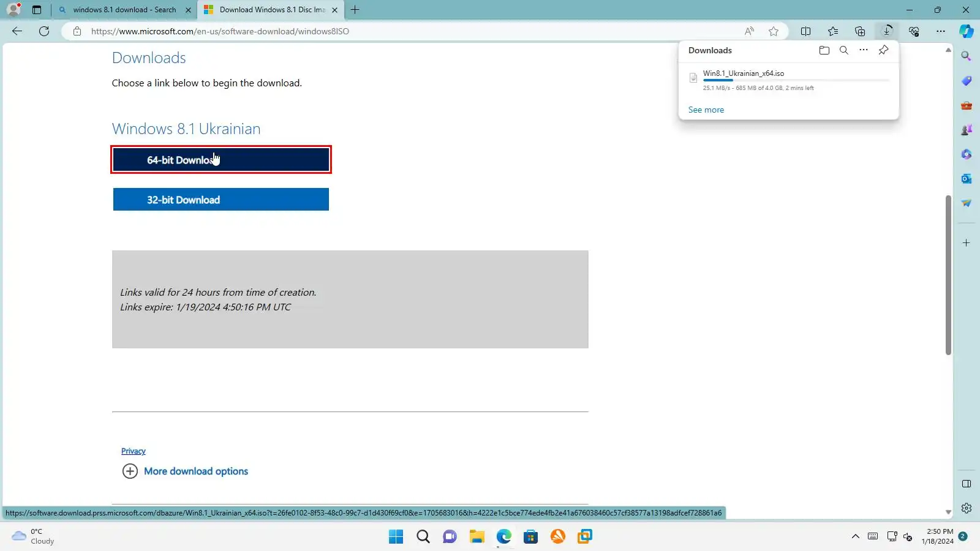Select Win8.1_Ukrainian_x64.iso download entry
The image size is (980, 551).
coord(789,80)
